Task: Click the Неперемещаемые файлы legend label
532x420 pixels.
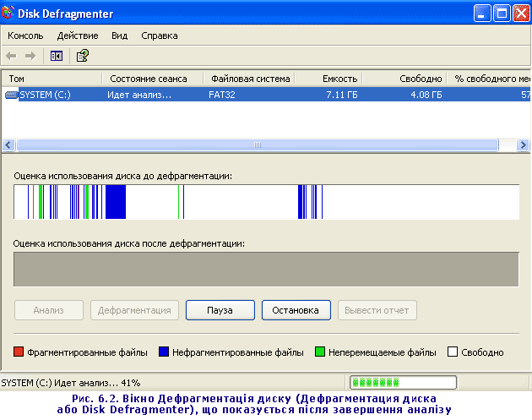Action: click(x=382, y=352)
